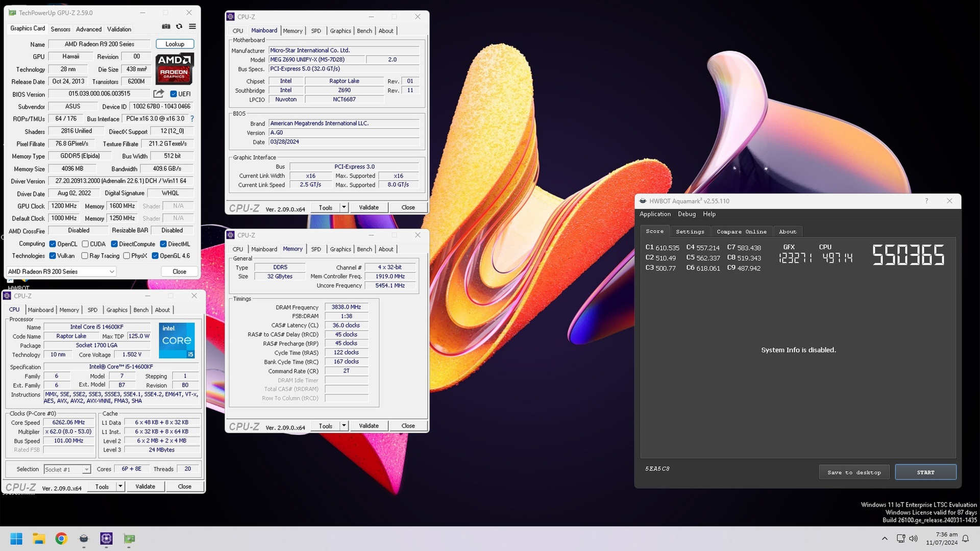980x551 pixels.
Task: Toggle the DirectML checkbox
Action: tap(163, 244)
